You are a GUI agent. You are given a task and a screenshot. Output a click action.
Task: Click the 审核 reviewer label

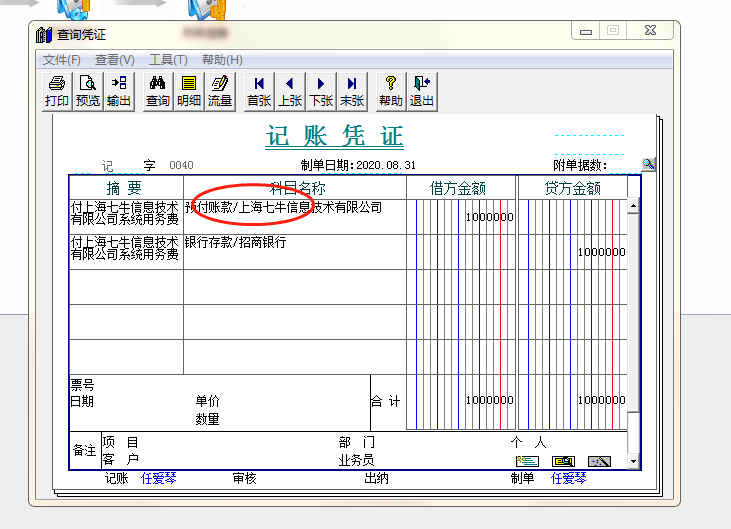(245, 478)
